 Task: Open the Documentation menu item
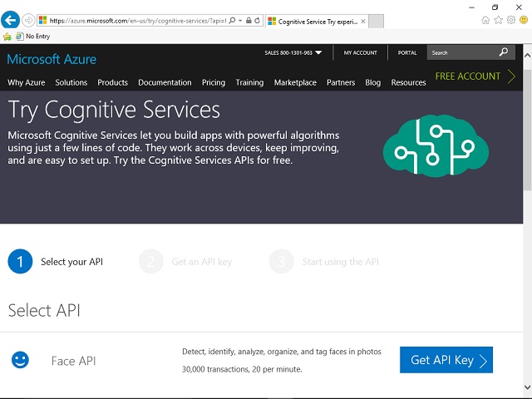tap(165, 82)
